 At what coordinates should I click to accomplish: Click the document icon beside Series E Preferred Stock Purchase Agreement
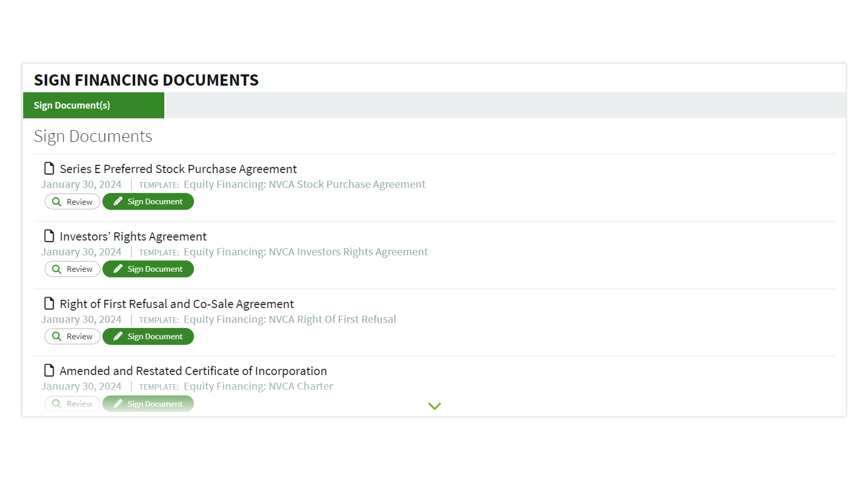pos(49,168)
